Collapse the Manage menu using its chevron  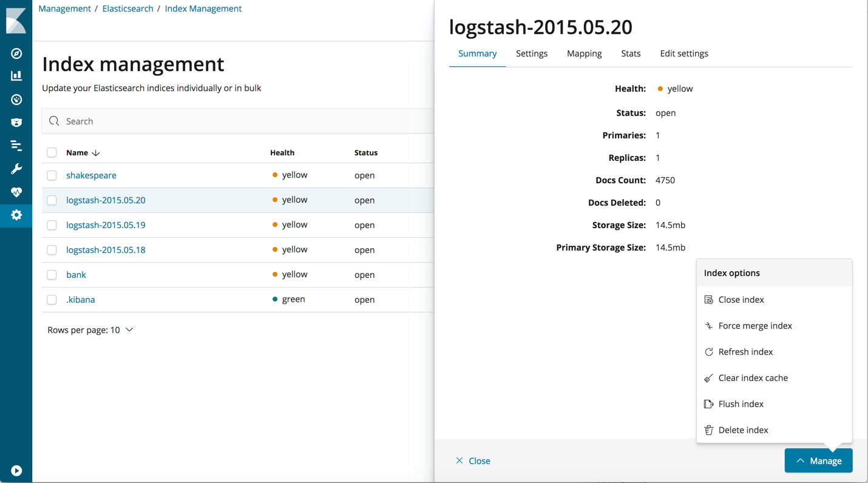(801, 461)
